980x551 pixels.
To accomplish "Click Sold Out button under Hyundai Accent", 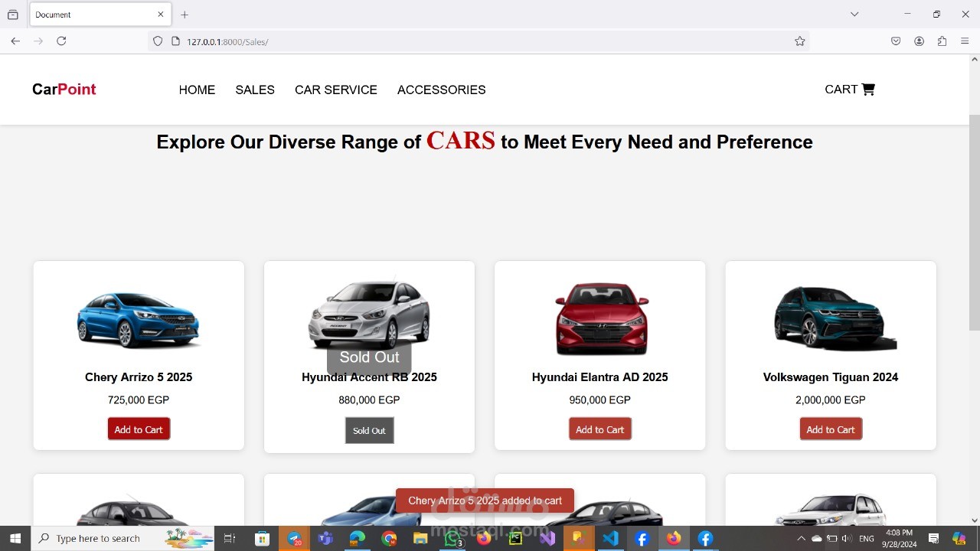I will pyautogui.click(x=369, y=431).
